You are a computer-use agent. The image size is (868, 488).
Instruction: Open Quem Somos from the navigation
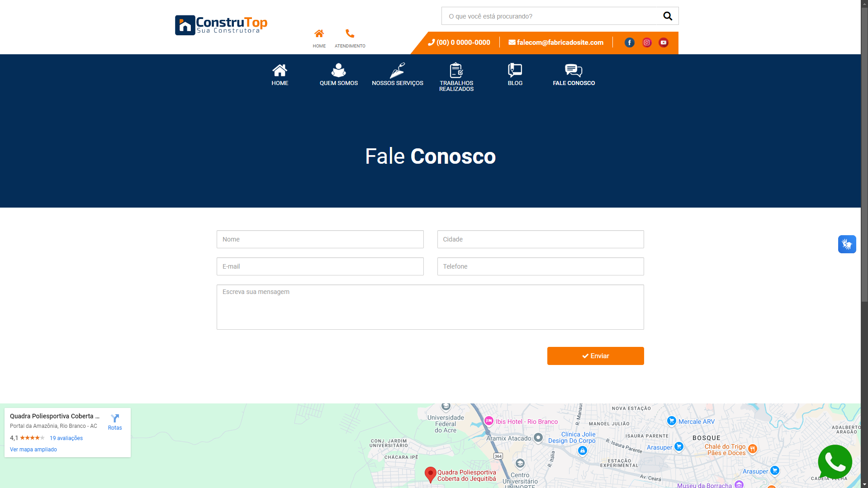tap(338, 75)
